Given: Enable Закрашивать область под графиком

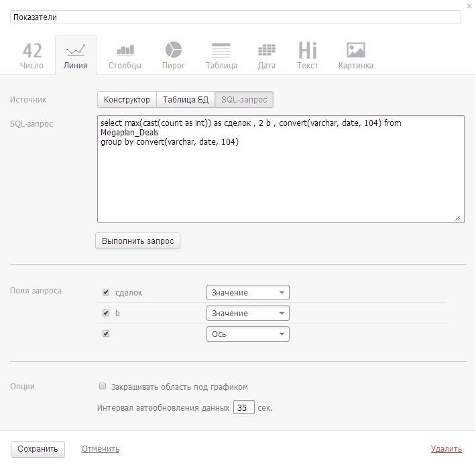Looking at the screenshot, I should [103, 387].
